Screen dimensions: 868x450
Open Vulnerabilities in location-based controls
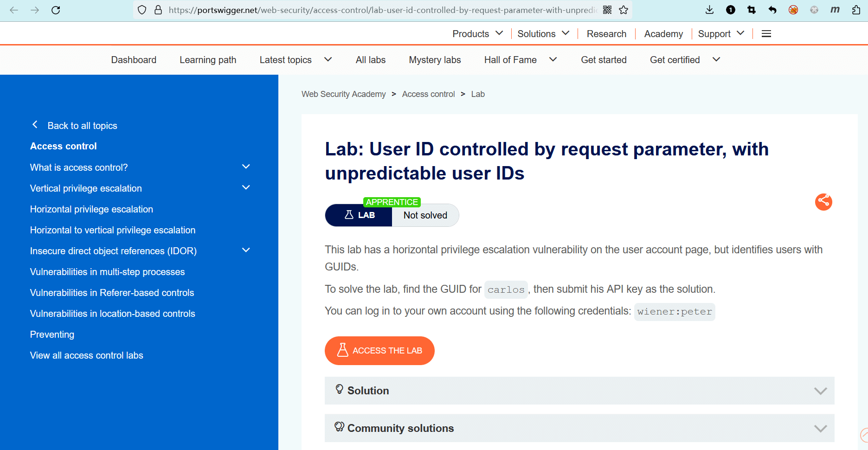[112, 314]
